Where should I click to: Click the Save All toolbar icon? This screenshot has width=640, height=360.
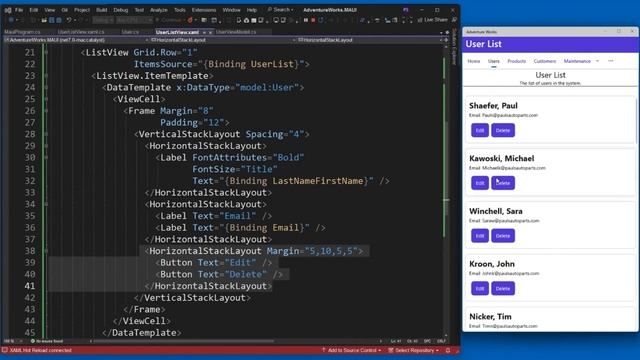59,20
